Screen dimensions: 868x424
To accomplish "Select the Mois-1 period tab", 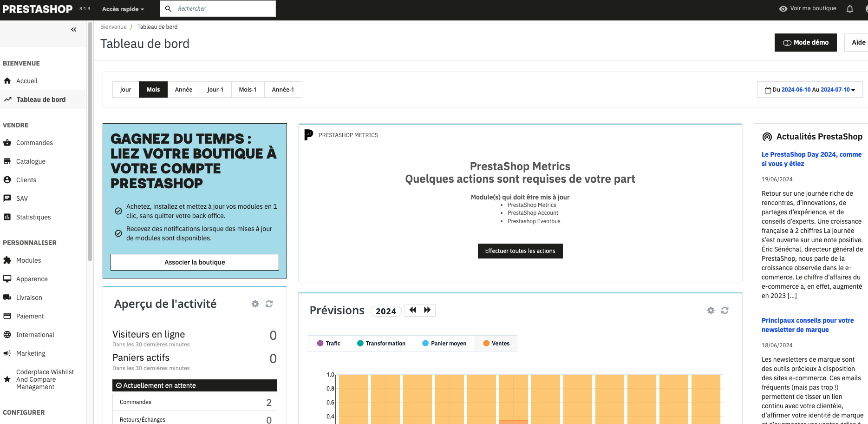I will click(x=248, y=90).
